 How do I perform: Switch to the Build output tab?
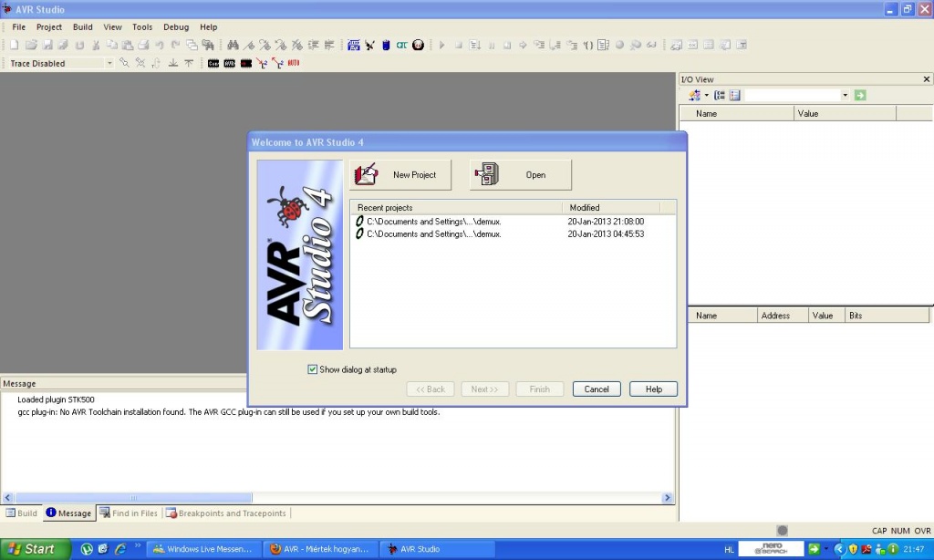tap(22, 513)
